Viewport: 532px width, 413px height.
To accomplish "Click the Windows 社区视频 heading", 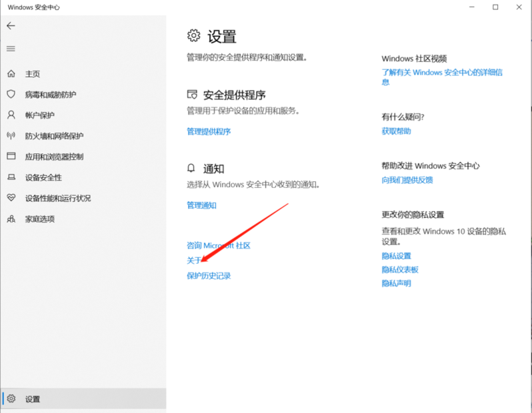I will (x=414, y=59).
